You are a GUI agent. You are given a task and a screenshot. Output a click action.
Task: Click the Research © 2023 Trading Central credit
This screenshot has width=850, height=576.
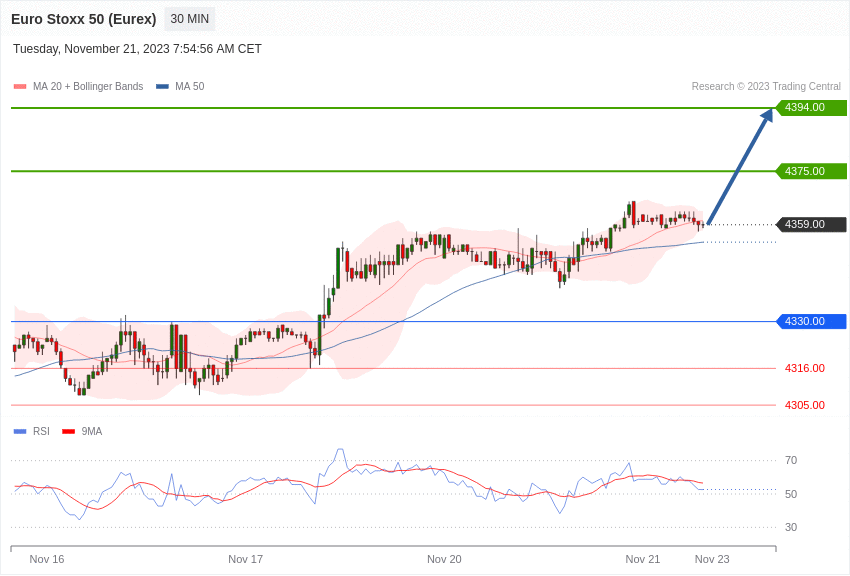[766, 86]
